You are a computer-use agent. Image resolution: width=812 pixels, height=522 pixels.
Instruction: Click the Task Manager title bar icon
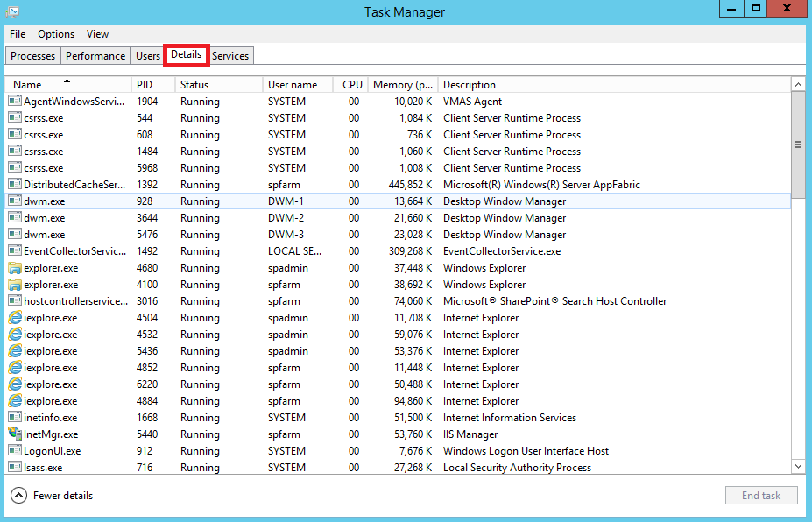pyautogui.click(x=12, y=11)
